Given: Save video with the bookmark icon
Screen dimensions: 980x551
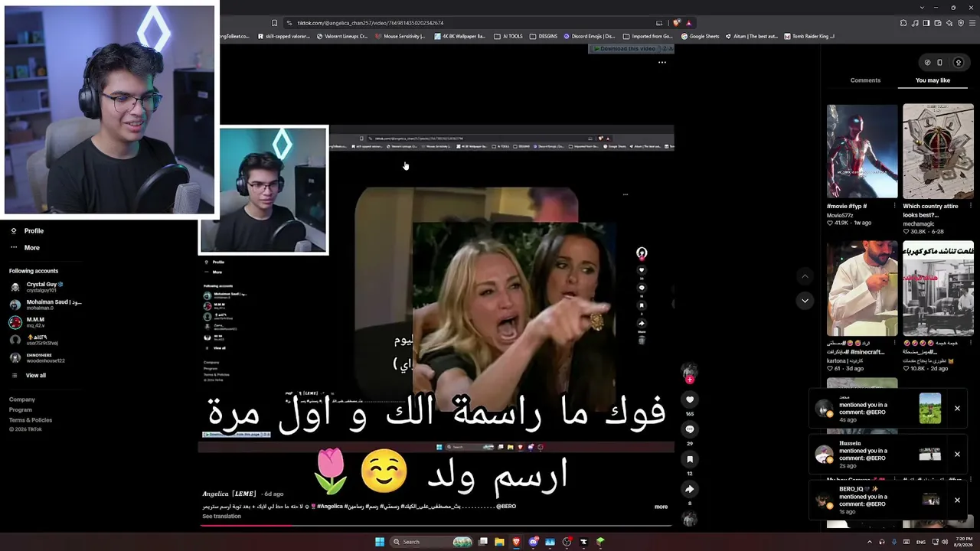Looking at the screenshot, I should (690, 459).
